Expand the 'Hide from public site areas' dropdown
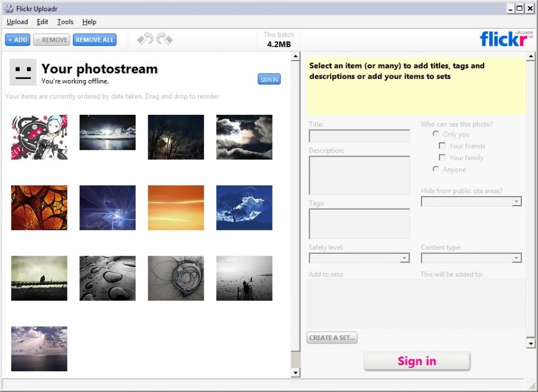 [518, 201]
